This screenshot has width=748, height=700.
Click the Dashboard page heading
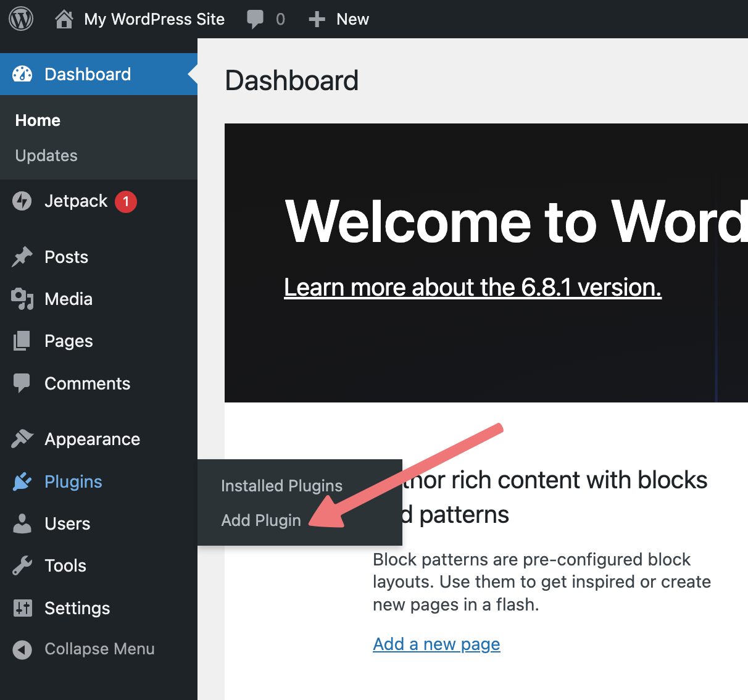click(x=292, y=80)
